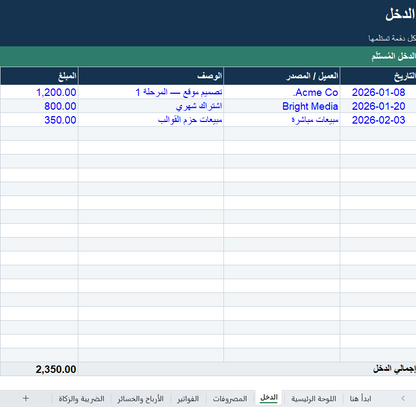
Task: Select the المبلغ column header cell
Action: click(x=39, y=76)
